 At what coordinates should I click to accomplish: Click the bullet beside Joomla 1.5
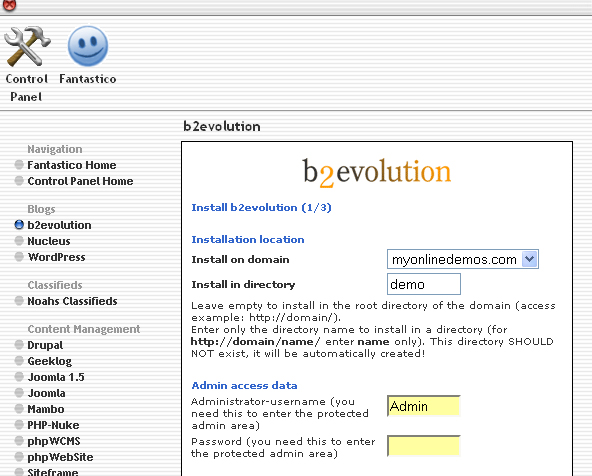click(x=19, y=377)
